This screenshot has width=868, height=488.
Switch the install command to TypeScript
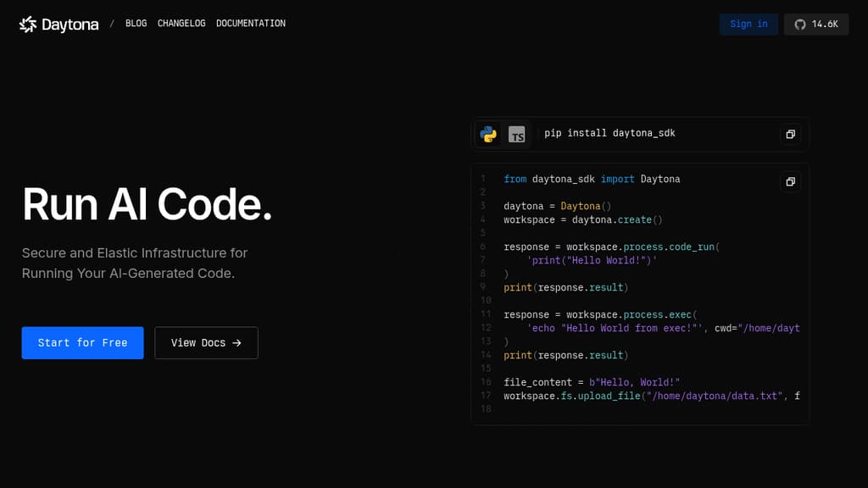517,133
